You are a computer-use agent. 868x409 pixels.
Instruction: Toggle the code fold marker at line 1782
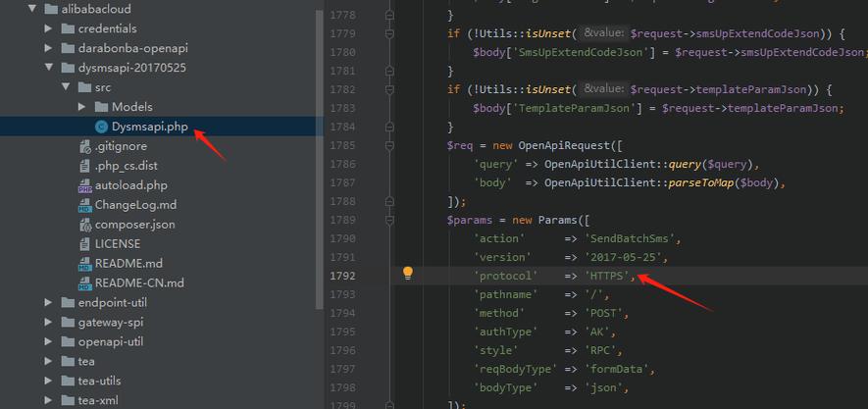(x=389, y=89)
